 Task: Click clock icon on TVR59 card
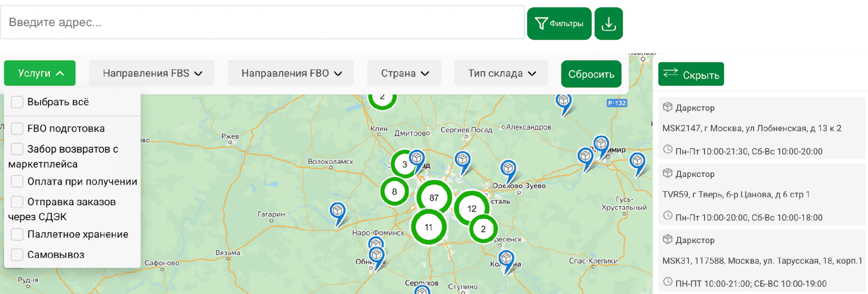668,216
